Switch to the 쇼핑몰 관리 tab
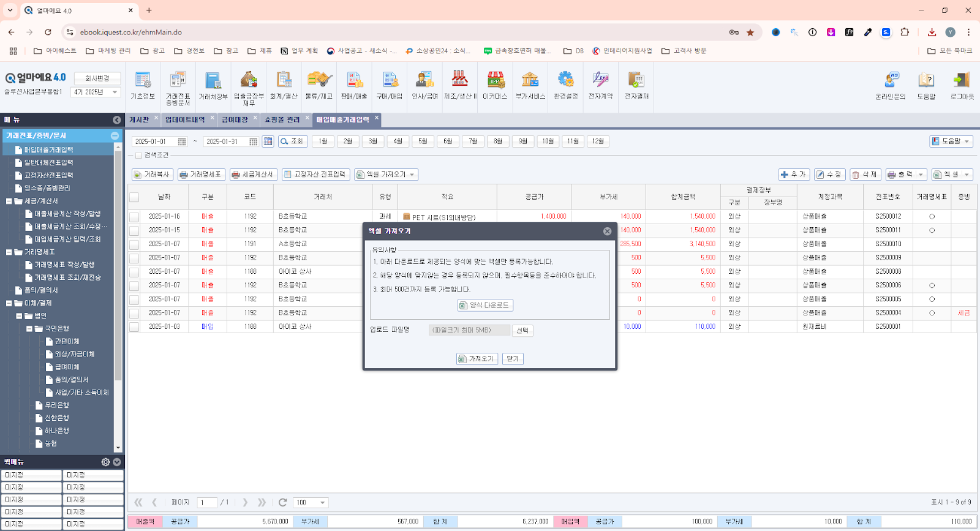This screenshot has height=531, width=980. point(282,119)
